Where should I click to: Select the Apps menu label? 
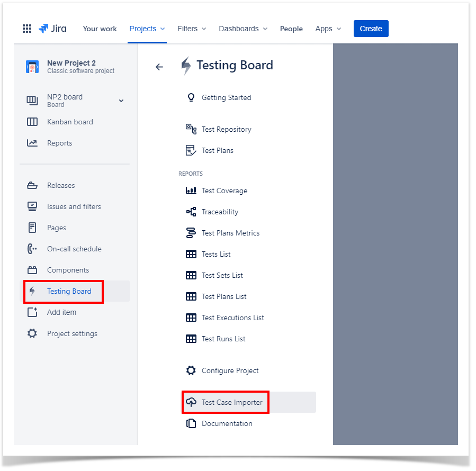(x=324, y=29)
